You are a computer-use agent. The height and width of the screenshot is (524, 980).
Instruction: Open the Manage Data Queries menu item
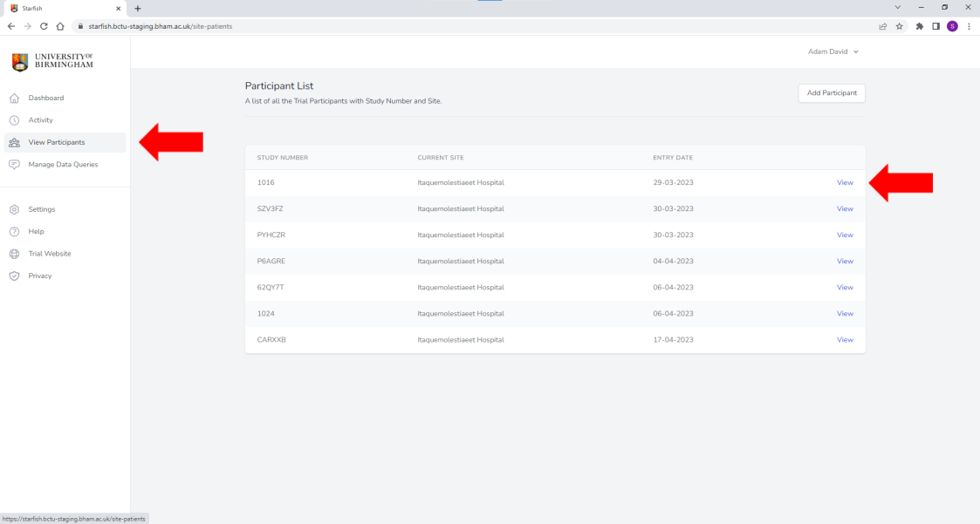[x=63, y=165]
